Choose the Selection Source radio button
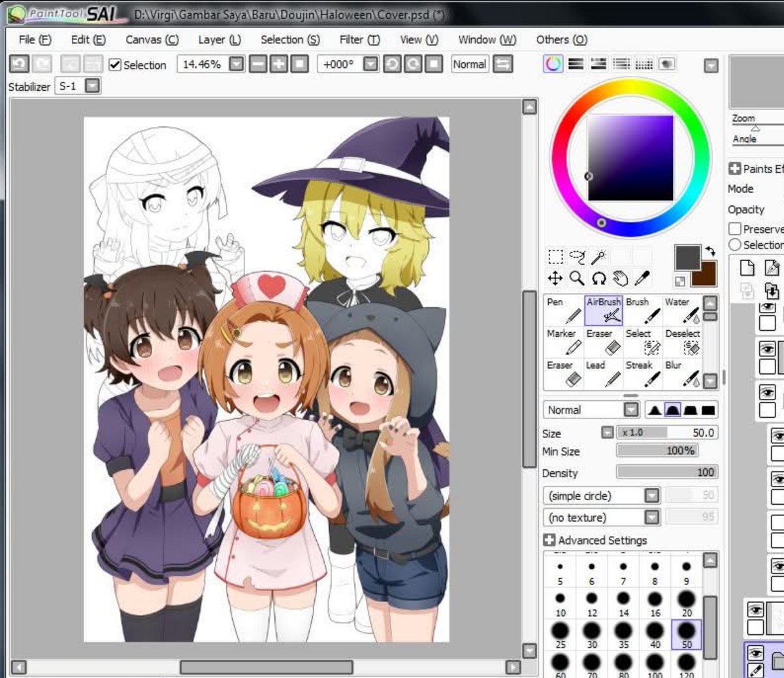Screen dimensions: 784x678 735,245
